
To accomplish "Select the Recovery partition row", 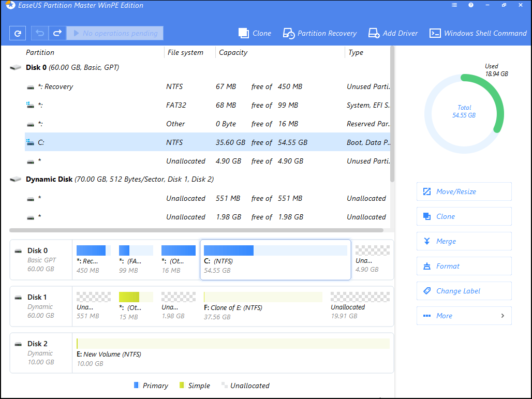I will point(208,86).
